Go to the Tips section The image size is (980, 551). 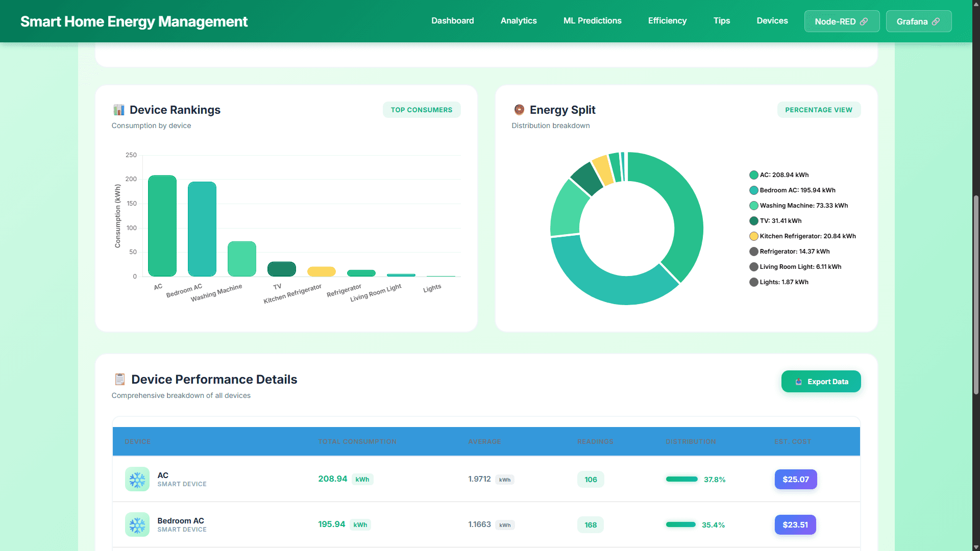pyautogui.click(x=722, y=20)
